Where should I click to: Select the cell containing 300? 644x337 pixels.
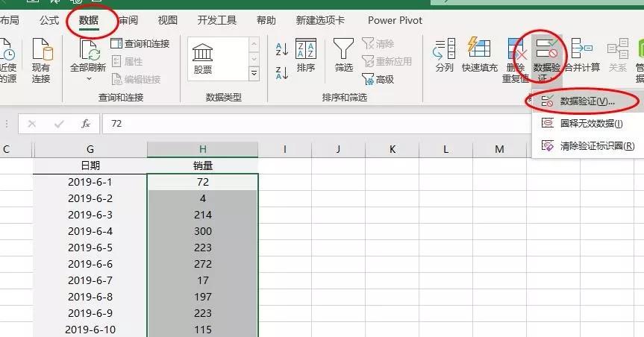[x=203, y=231]
